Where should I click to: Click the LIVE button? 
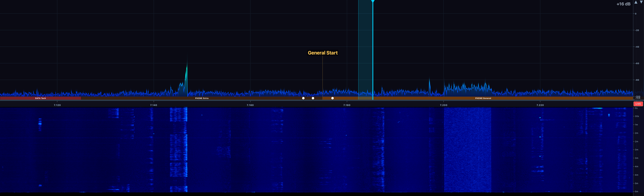(x=638, y=104)
